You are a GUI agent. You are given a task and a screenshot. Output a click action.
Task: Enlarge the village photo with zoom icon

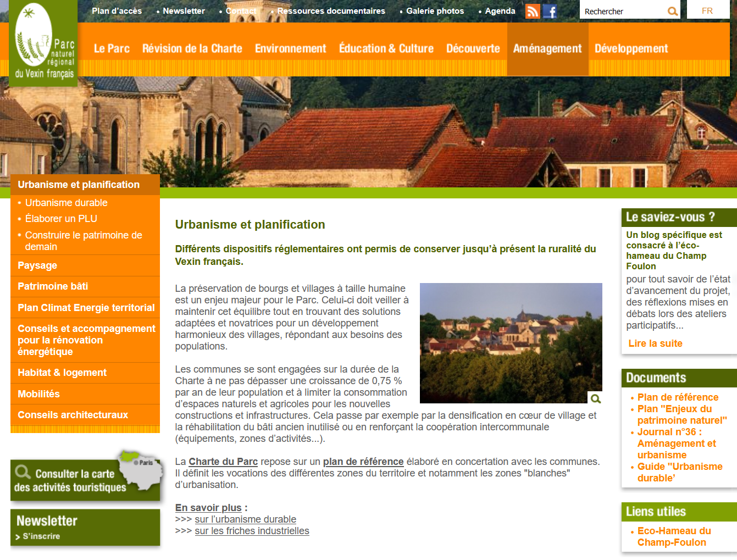(x=595, y=398)
